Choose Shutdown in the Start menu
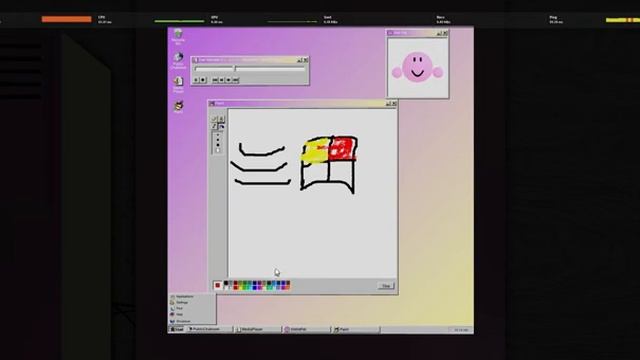The width and height of the screenshot is (640, 360). [192, 321]
